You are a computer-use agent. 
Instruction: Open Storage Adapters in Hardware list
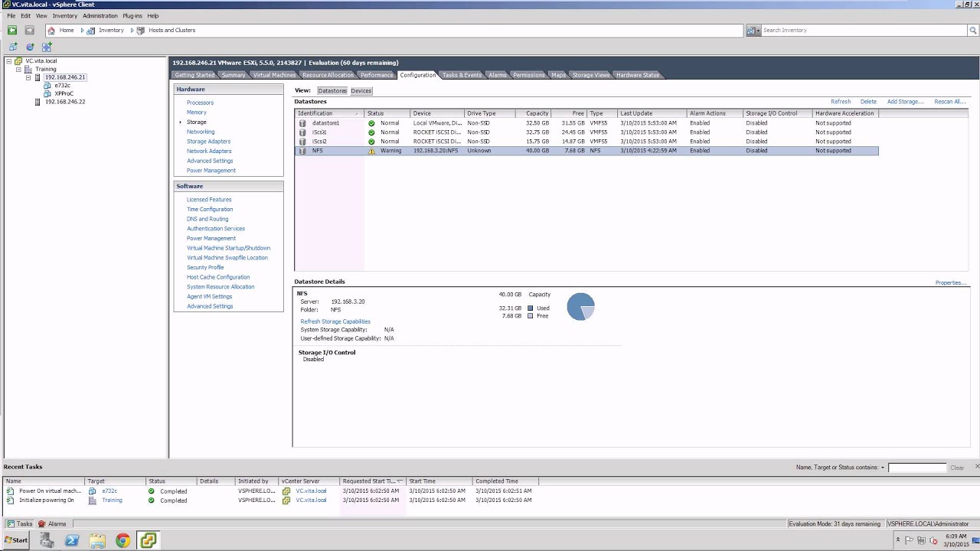[208, 142]
